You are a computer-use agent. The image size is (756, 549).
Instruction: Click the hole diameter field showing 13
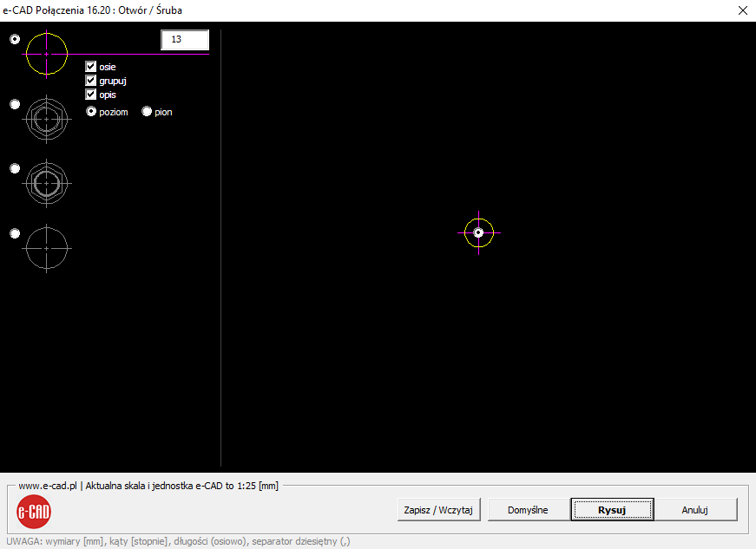pyautogui.click(x=185, y=40)
